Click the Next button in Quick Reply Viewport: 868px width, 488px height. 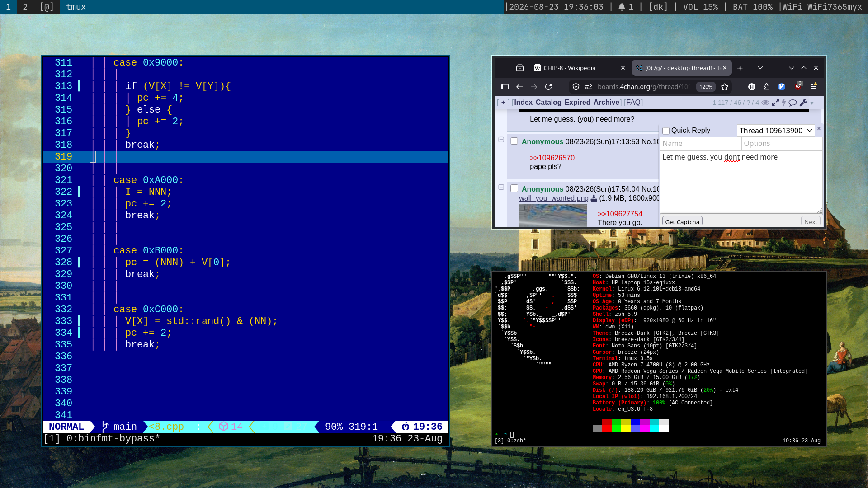pyautogui.click(x=811, y=221)
